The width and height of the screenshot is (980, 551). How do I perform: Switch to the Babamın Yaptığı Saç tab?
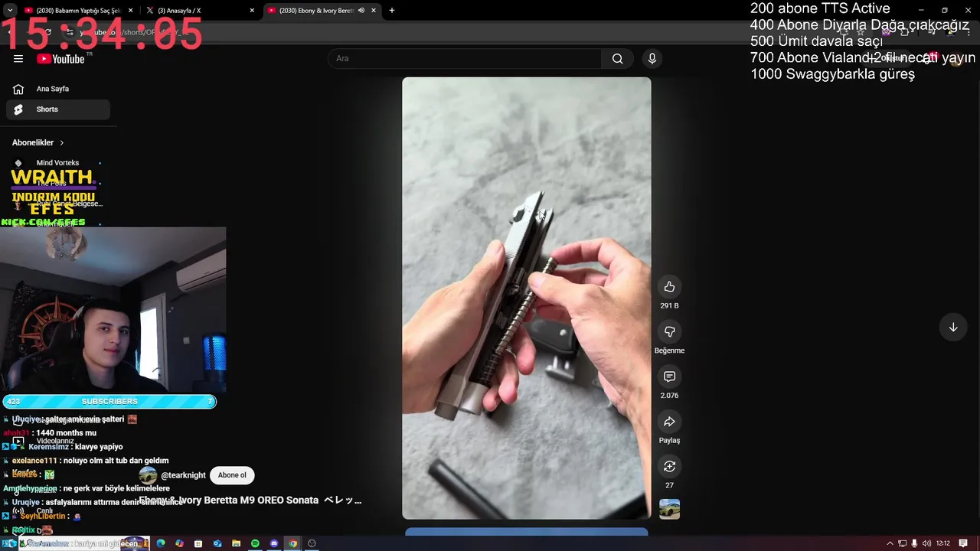click(78, 11)
